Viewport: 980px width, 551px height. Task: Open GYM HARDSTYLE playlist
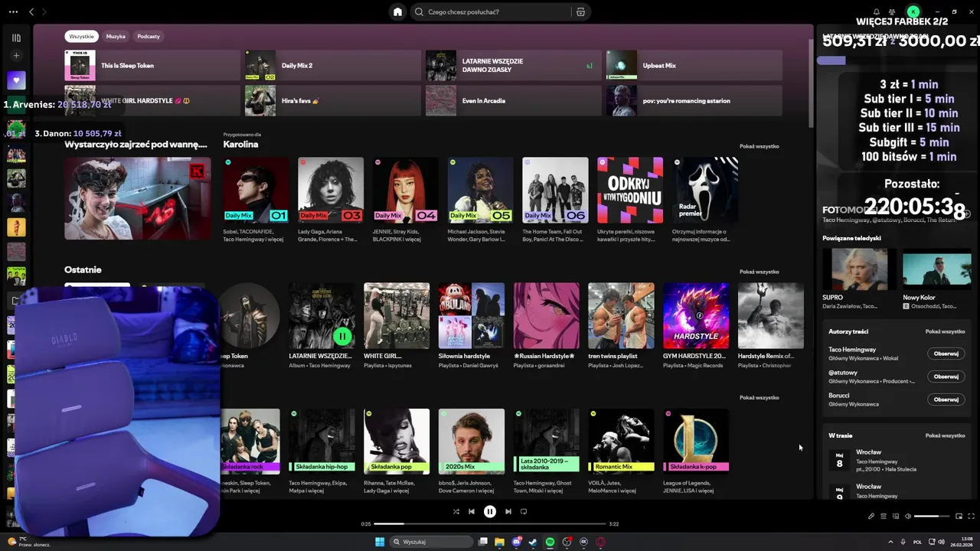click(696, 316)
